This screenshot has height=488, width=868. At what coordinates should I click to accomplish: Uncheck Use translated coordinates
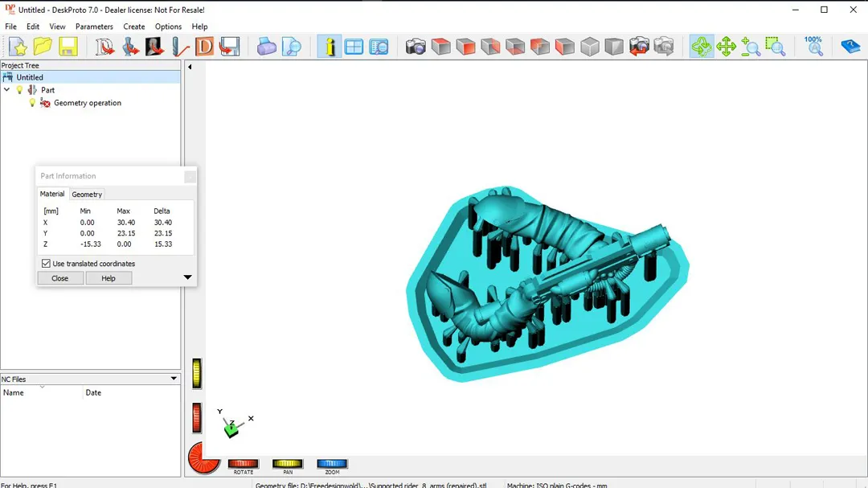coord(46,264)
